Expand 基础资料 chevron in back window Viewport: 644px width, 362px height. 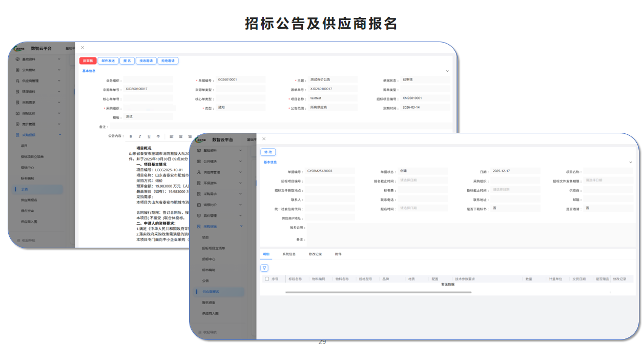pos(59,59)
